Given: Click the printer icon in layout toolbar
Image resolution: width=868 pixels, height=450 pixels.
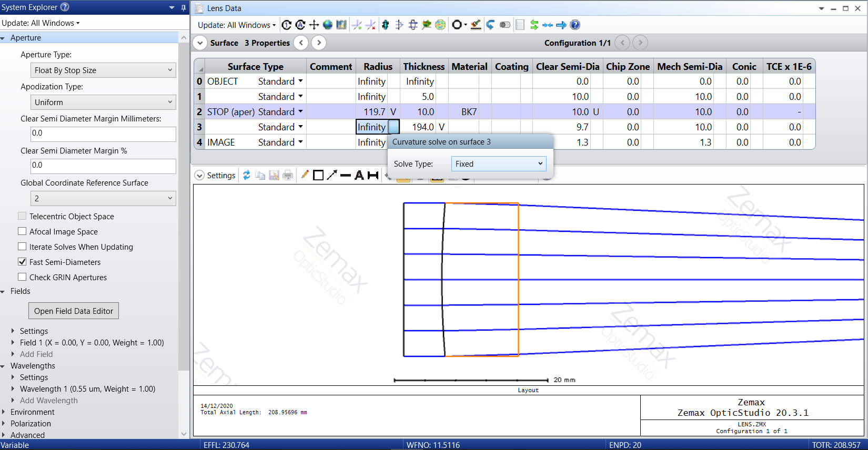Looking at the screenshot, I should click(x=288, y=176).
